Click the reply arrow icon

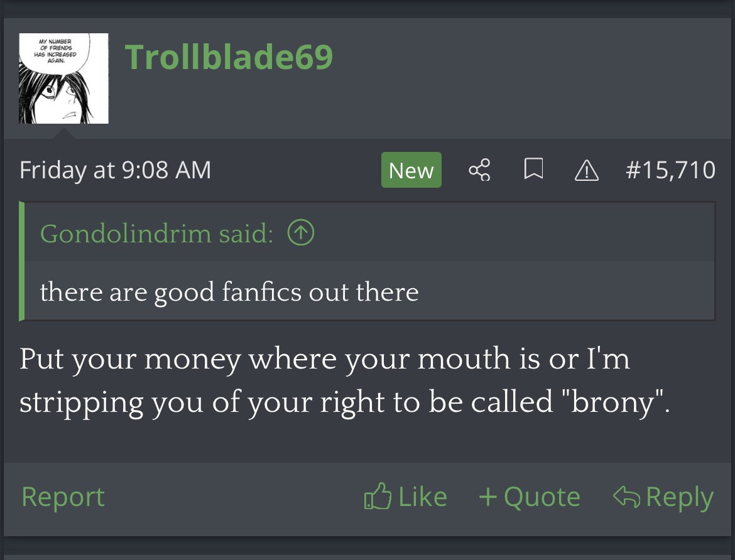(x=626, y=497)
